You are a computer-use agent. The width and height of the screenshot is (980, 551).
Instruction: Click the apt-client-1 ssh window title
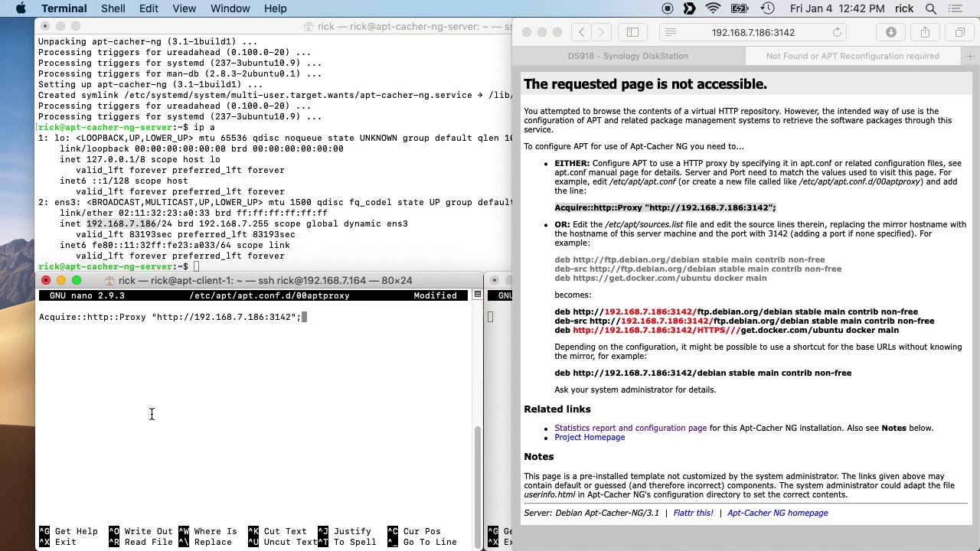[265, 280]
